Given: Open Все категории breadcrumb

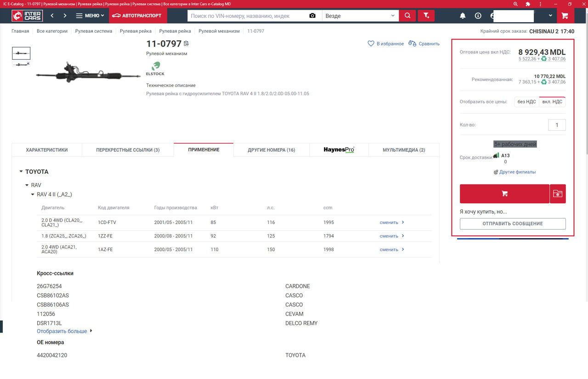Looking at the screenshot, I should point(52,31).
